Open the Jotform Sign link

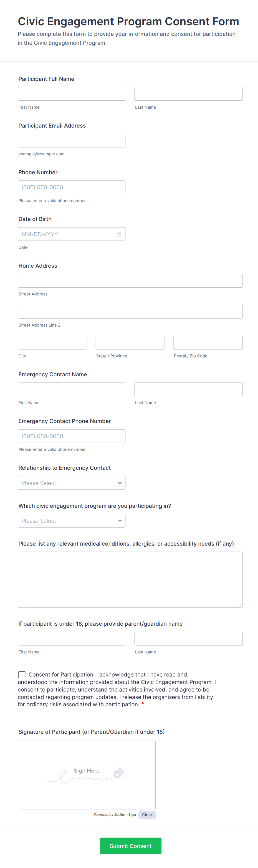coord(125,814)
